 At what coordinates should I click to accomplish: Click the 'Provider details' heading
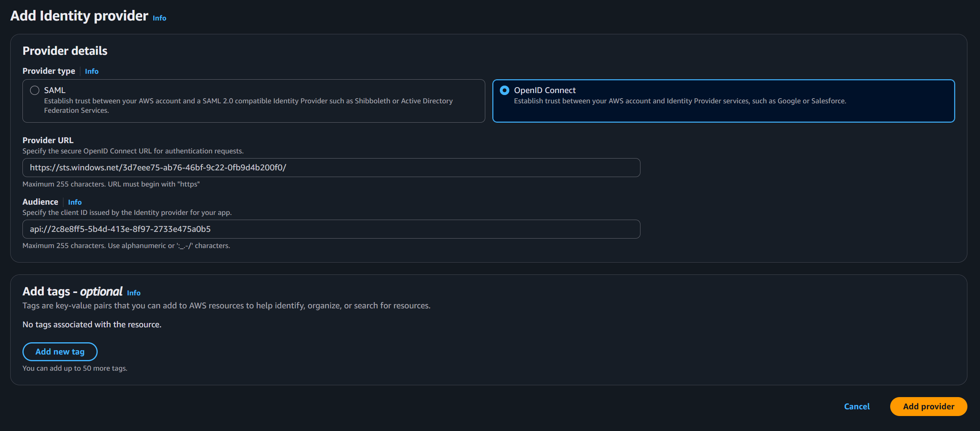[x=65, y=51]
